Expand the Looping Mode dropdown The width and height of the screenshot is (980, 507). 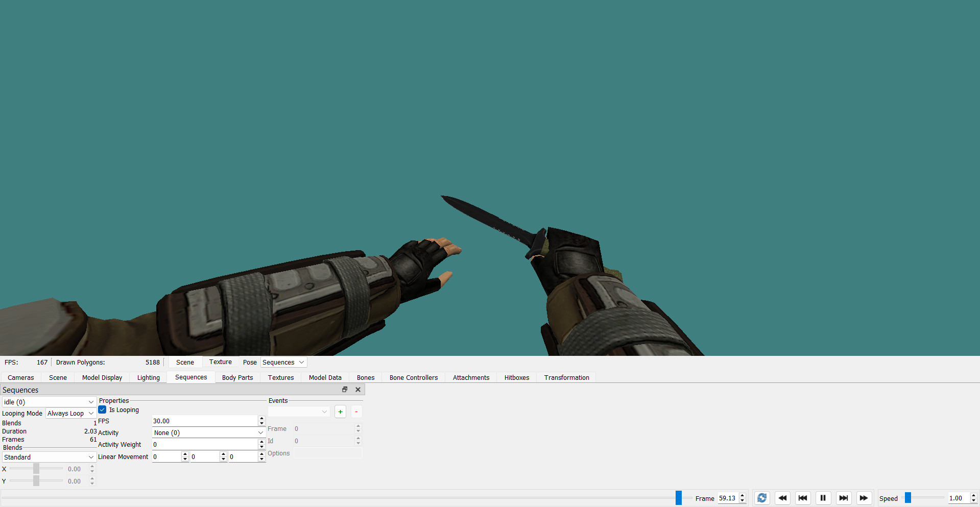pyautogui.click(x=69, y=413)
